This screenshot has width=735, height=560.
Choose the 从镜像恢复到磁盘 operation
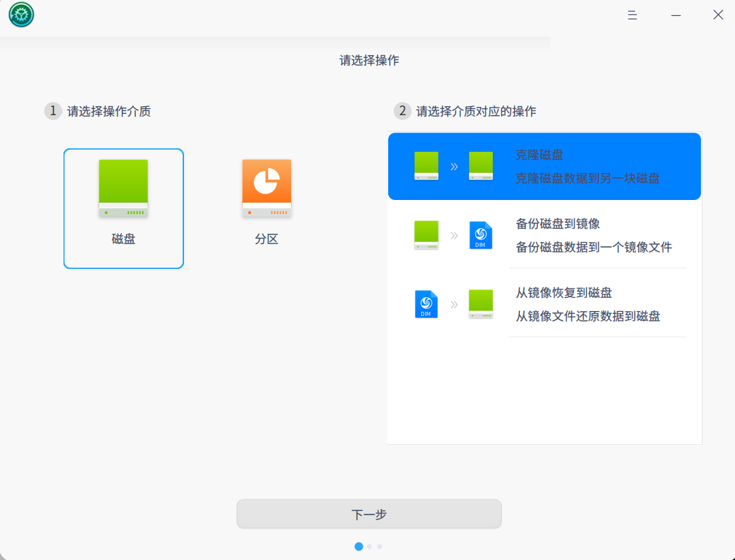click(545, 304)
